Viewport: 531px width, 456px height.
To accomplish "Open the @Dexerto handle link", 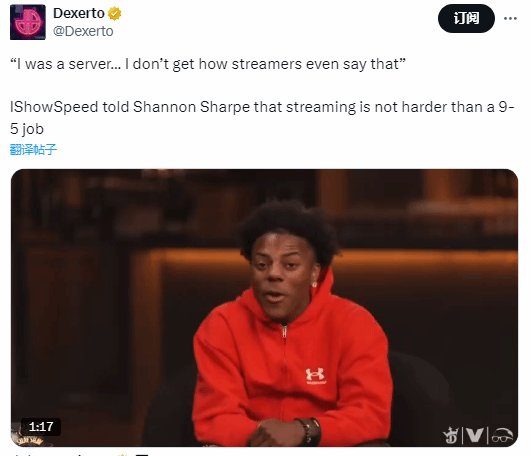I will [x=83, y=31].
